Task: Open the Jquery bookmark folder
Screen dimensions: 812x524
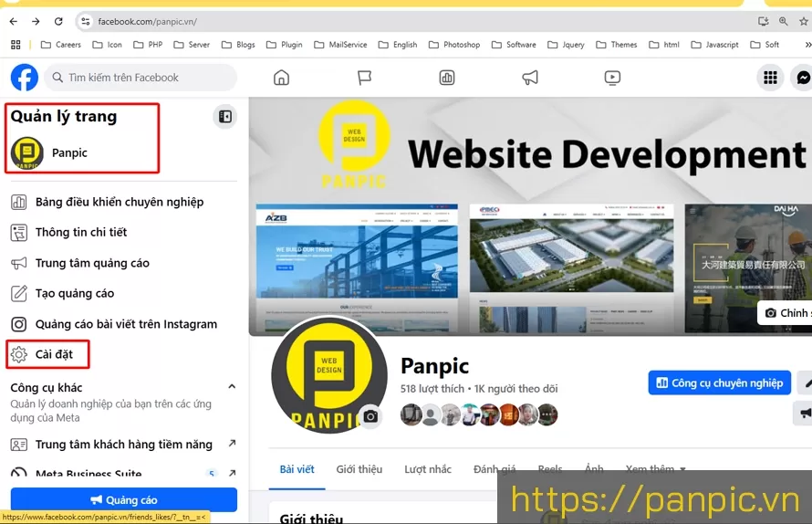Action: coord(566,45)
